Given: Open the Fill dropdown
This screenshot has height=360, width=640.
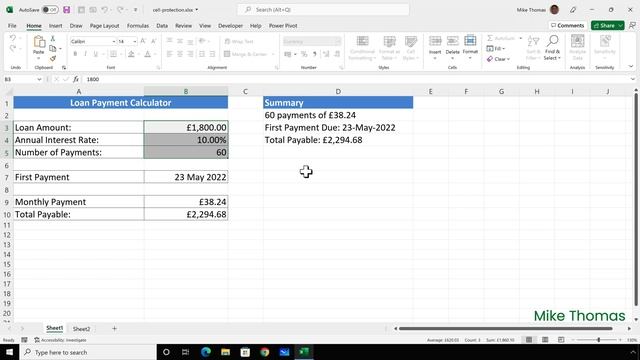Looking at the screenshot, I should (x=496, y=49).
